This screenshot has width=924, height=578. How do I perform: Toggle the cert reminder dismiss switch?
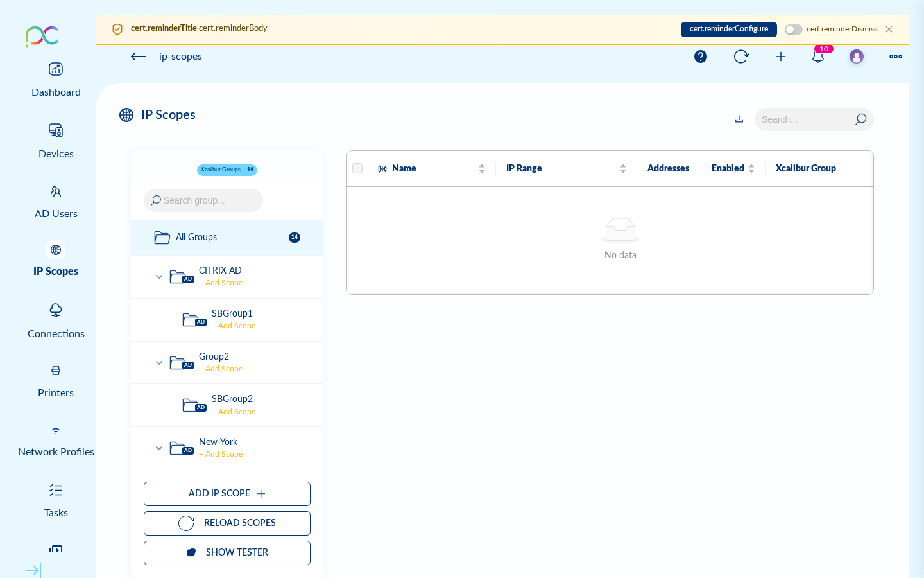[793, 30]
